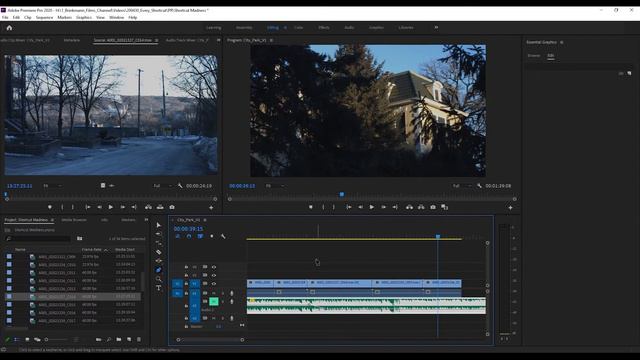Screen dimensions: 640x360
Task: Sort by Media Start column header
Action: click(125, 249)
